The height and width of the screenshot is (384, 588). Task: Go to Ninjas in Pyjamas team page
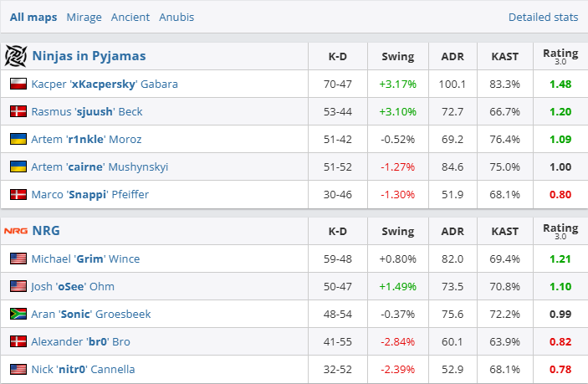click(x=89, y=56)
